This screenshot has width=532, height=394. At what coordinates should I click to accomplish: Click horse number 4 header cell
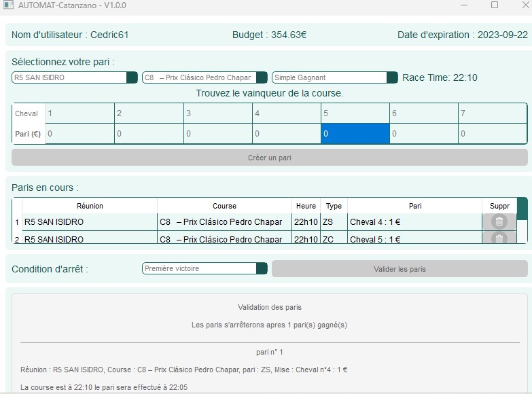(287, 113)
